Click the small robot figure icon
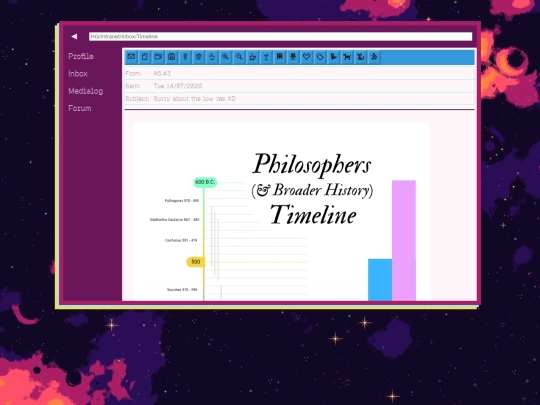The width and height of the screenshot is (540, 405). (x=293, y=57)
